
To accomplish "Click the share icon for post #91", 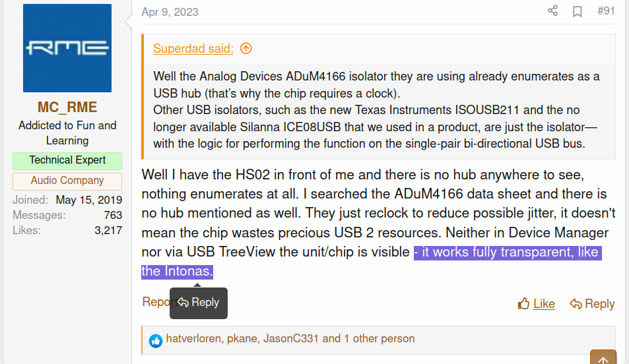I will 553,11.
